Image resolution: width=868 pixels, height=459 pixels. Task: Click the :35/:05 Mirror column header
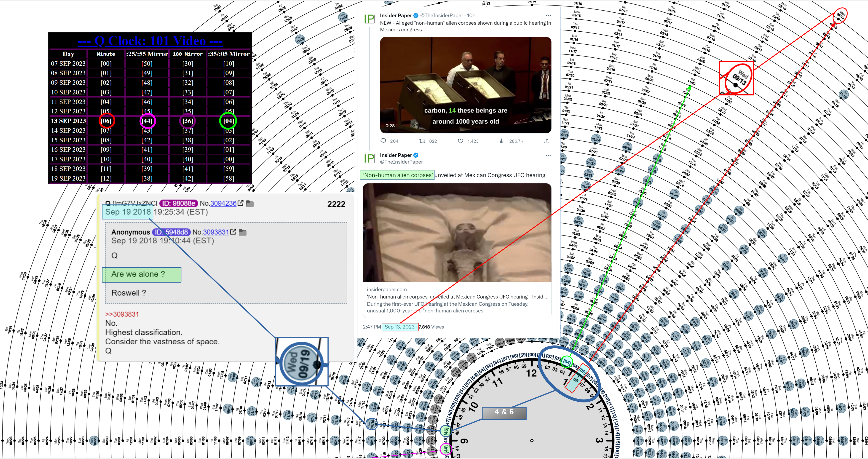228,54
